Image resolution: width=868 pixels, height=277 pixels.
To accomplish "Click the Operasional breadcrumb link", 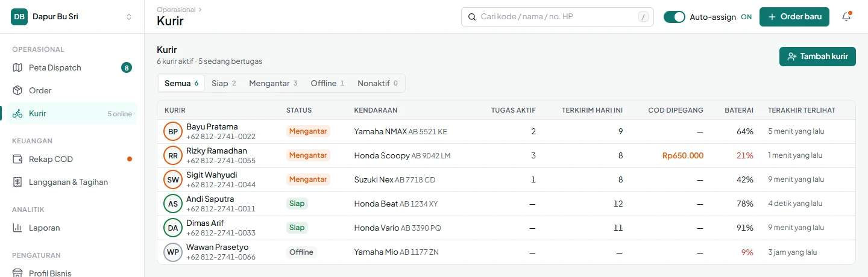I will (x=176, y=10).
